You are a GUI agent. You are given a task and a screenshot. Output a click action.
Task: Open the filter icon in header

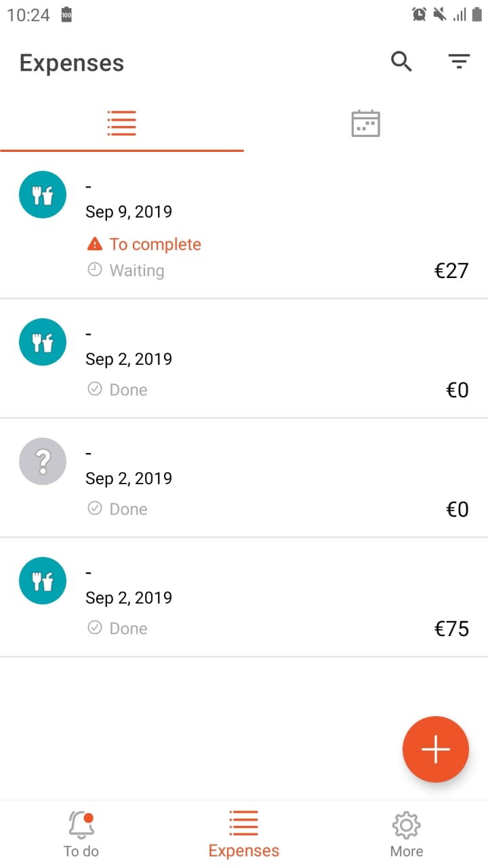460,62
